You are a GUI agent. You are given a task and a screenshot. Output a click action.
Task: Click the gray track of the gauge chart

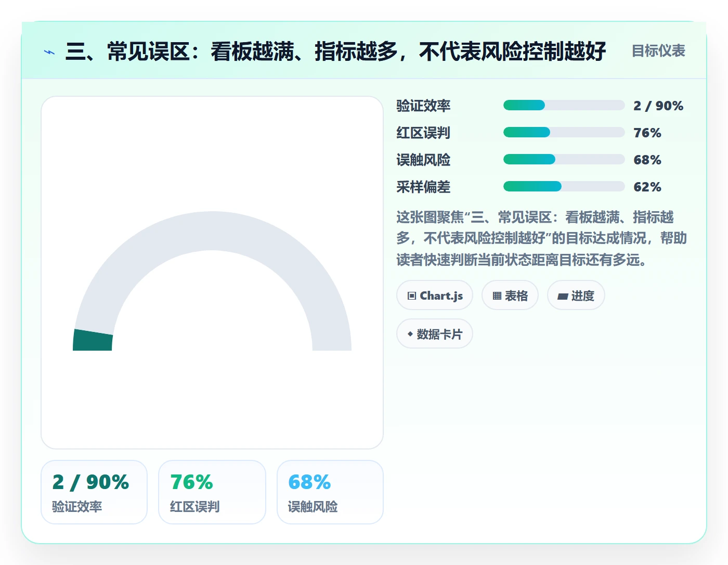[x=212, y=231]
